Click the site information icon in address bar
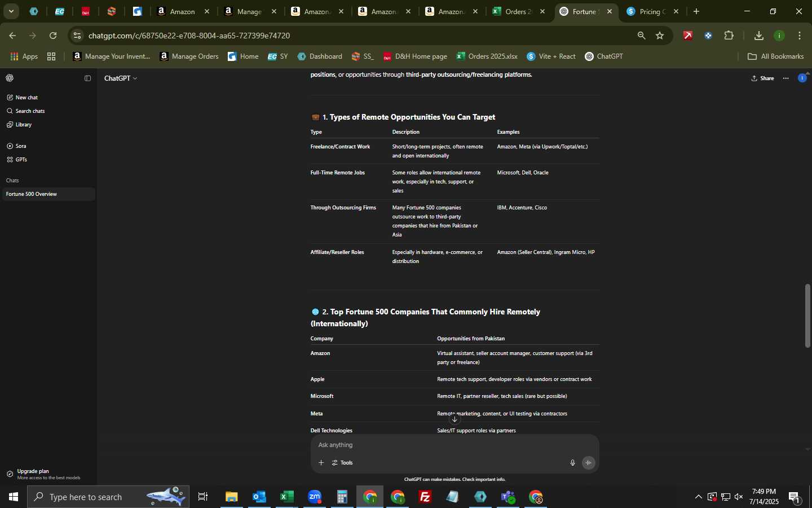Screen dimensions: 812x508 click(77, 36)
